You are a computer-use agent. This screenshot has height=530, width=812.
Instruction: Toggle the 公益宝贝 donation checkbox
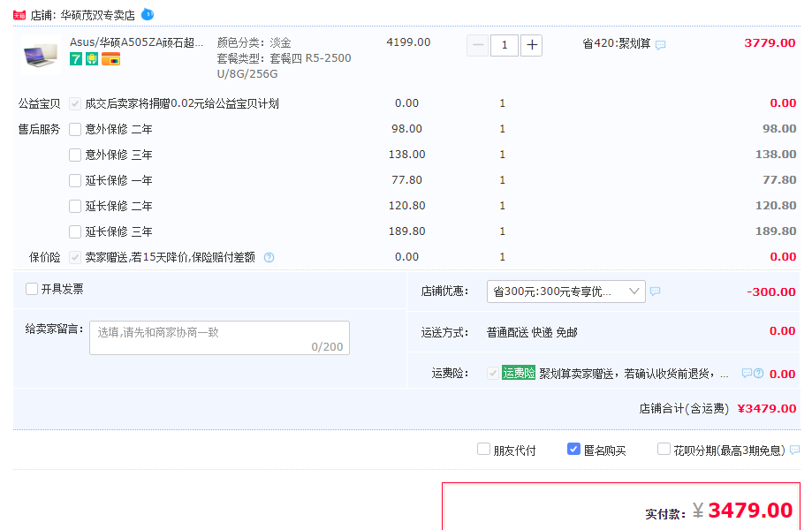[x=75, y=103]
